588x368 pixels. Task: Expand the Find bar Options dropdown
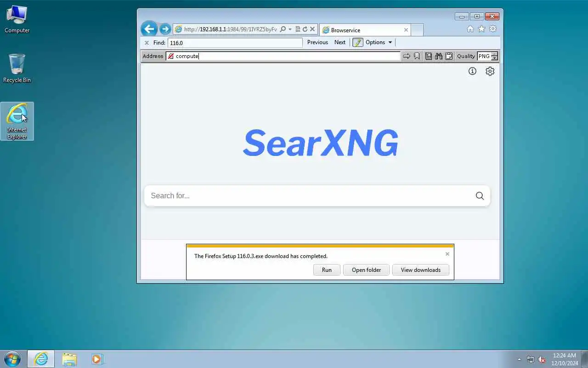pyautogui.click(x=379, y=42)
